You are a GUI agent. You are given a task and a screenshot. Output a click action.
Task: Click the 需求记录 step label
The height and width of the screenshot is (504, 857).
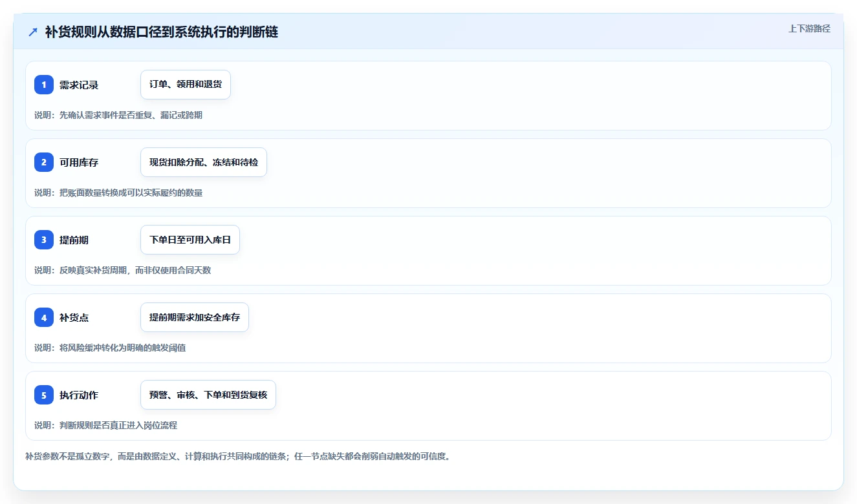[x=79, y=85]
